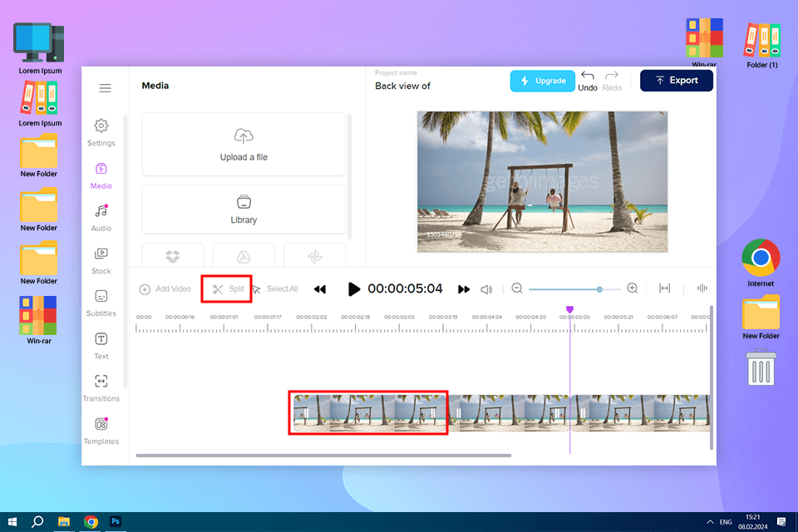Image resolution: width=798 pixels, height=532 pixels.
Task: Split the clip with scissors tool
Action: pyautogui.click(x=228, y=289)
